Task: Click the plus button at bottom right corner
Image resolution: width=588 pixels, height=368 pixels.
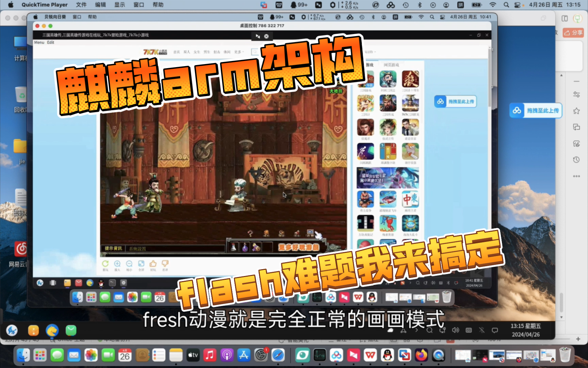Action: tap(578, 339)
